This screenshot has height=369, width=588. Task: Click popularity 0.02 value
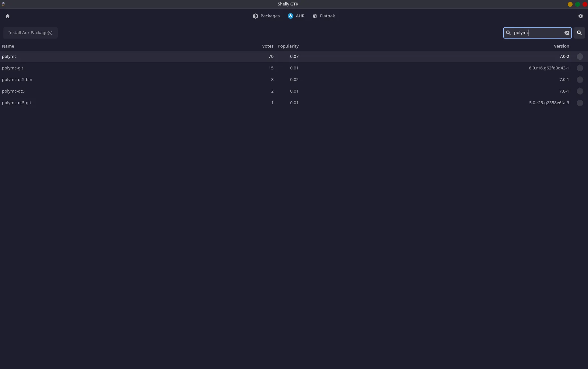coord(294,80)
